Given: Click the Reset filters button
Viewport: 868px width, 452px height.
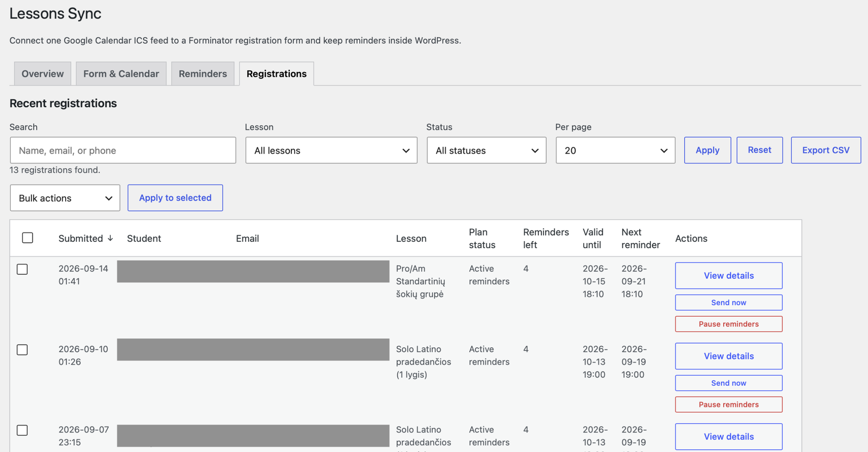Looking at the screenshot, I should pos(759,150).
